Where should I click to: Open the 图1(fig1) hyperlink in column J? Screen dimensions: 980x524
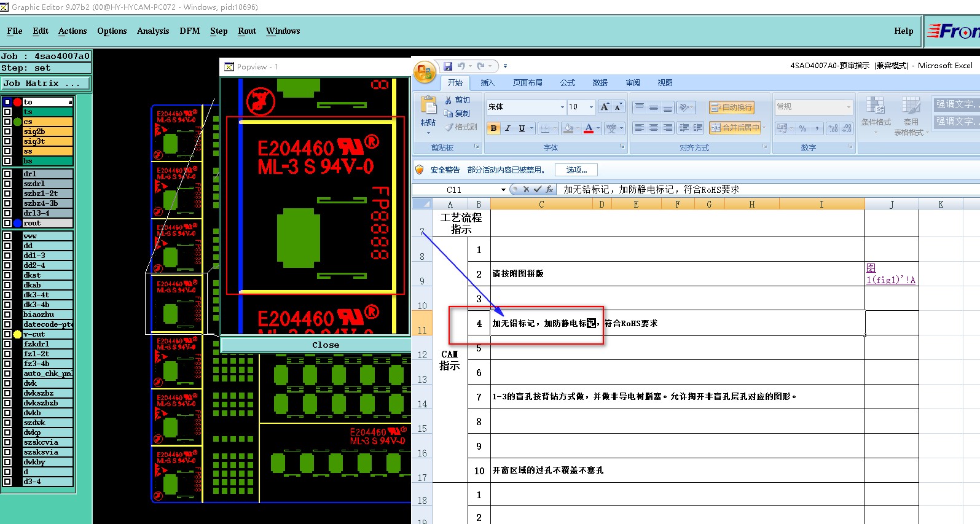point(890,274)
